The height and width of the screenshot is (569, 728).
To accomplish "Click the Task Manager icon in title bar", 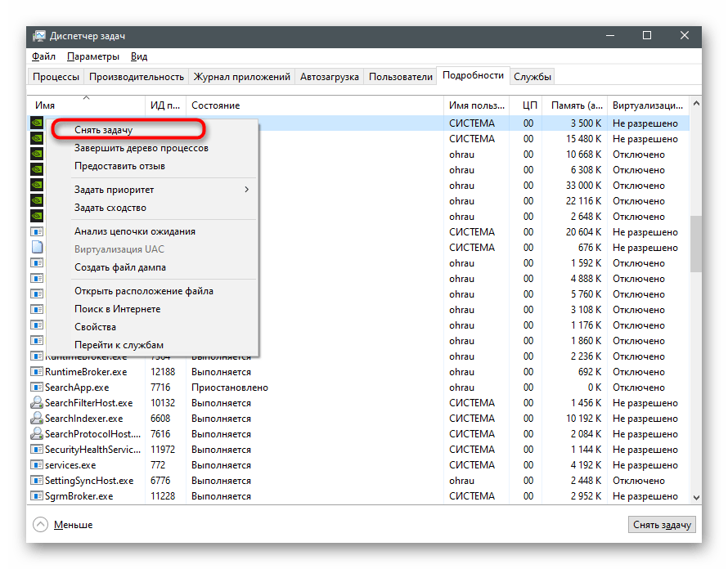I will click(39, 36).
